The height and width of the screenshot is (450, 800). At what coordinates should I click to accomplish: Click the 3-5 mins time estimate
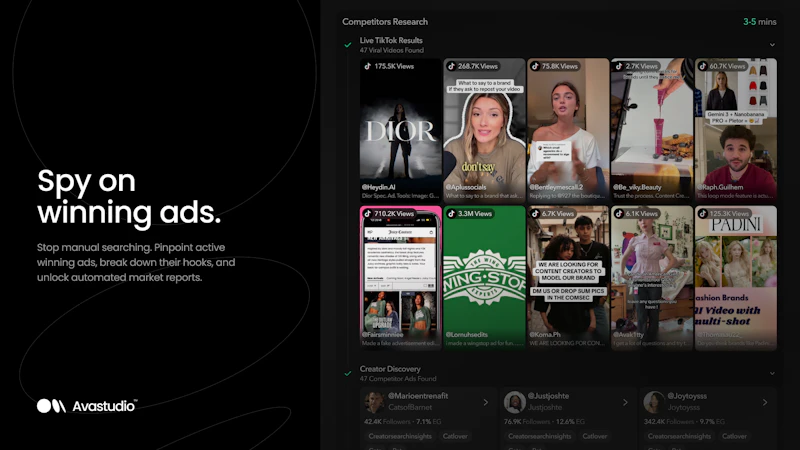760,22
